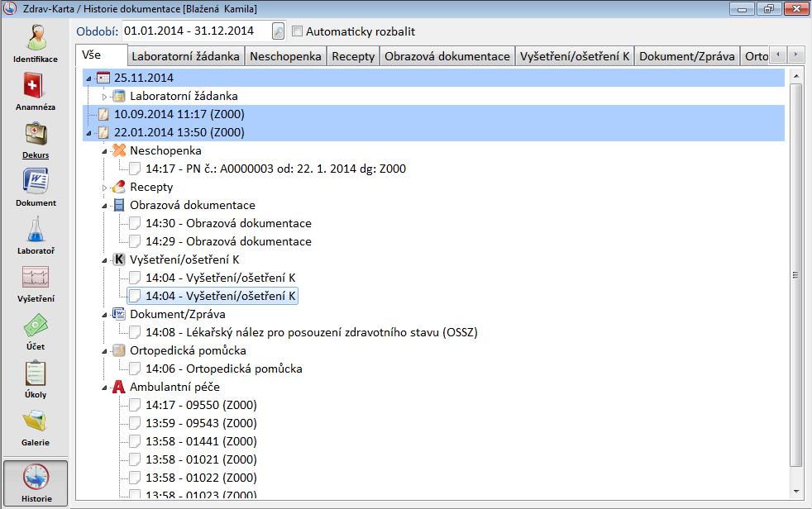Screen dimensions: 812x509
Task: Click the red A Ambulantní péče icon
Action: (119, 387)
